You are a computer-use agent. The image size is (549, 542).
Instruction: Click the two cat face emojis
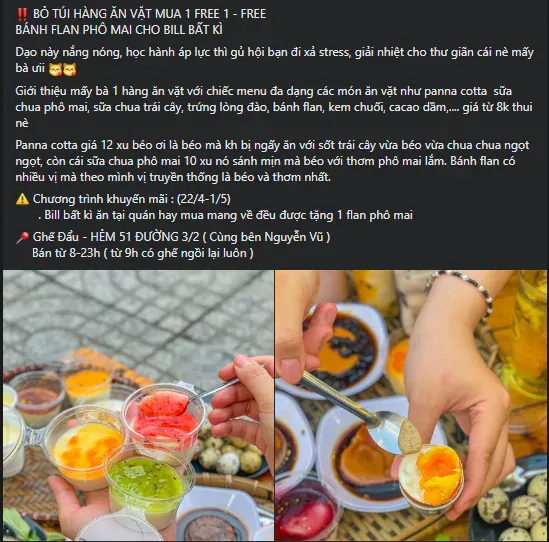[62, 69]
